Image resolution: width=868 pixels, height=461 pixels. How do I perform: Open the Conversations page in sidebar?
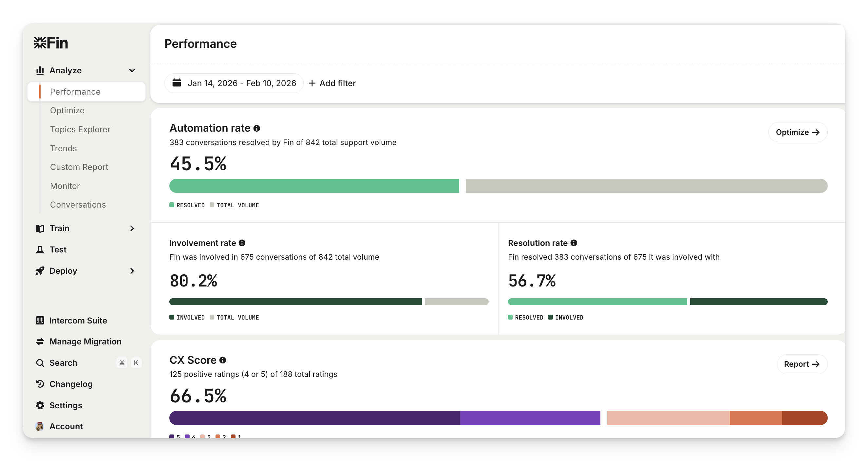[x=78, y=205]
